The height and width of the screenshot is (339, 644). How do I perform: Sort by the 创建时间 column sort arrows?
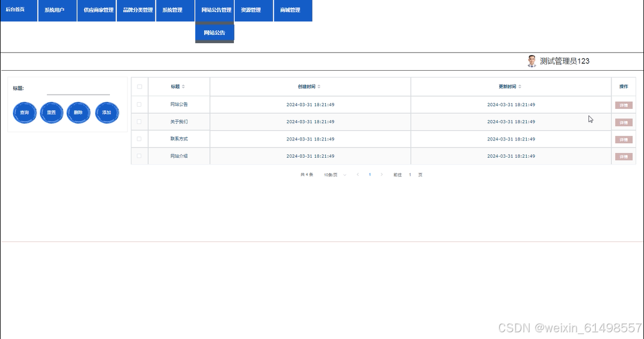(x=319, y=86)
